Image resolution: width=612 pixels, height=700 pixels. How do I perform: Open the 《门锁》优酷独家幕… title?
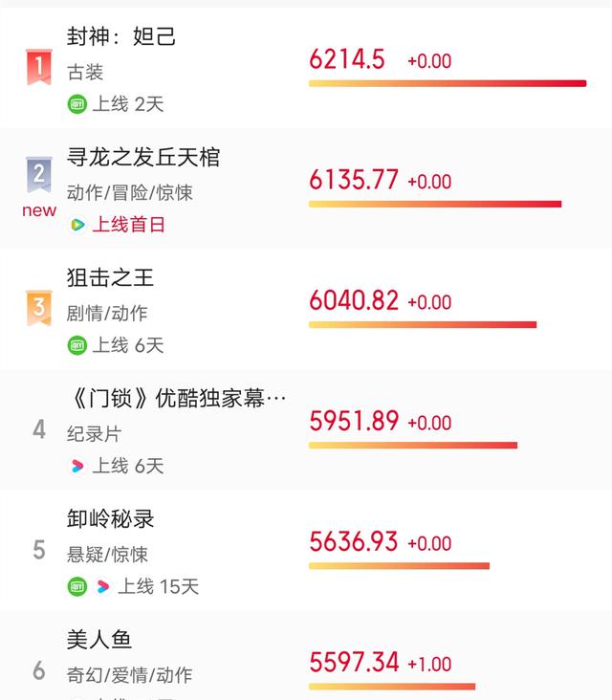click(x=178, y=398)
